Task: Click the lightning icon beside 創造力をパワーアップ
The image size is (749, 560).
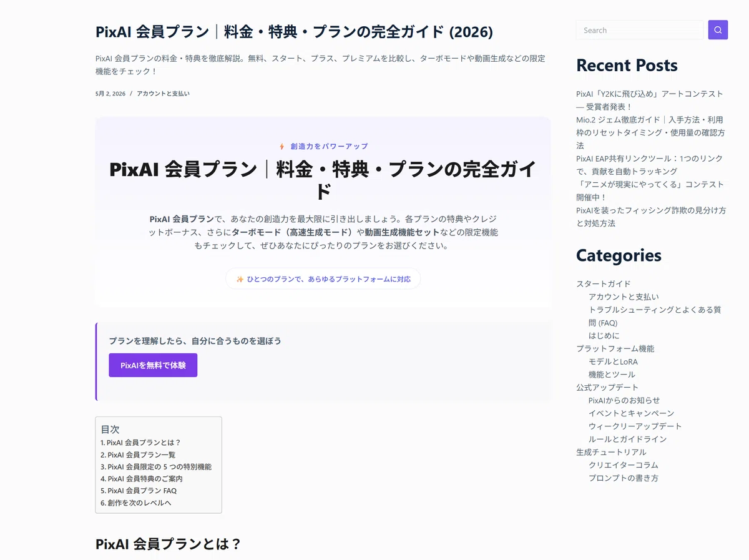Action: tap(282, 146)
